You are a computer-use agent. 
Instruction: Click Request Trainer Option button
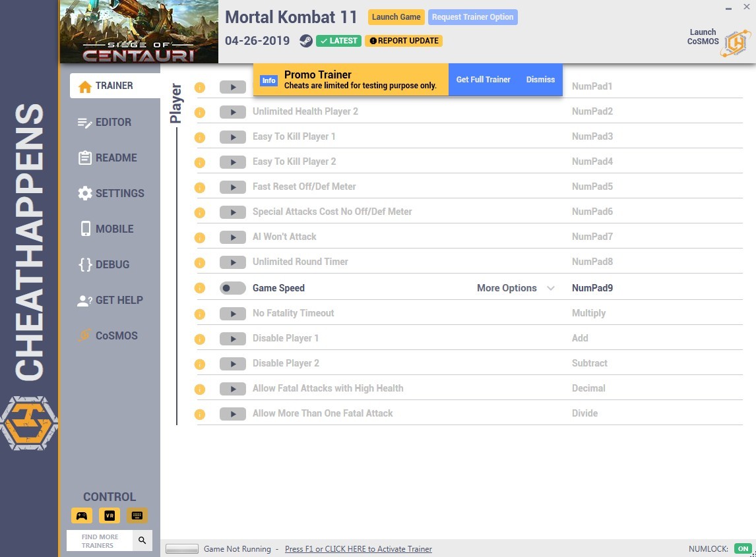coord(472,17)
